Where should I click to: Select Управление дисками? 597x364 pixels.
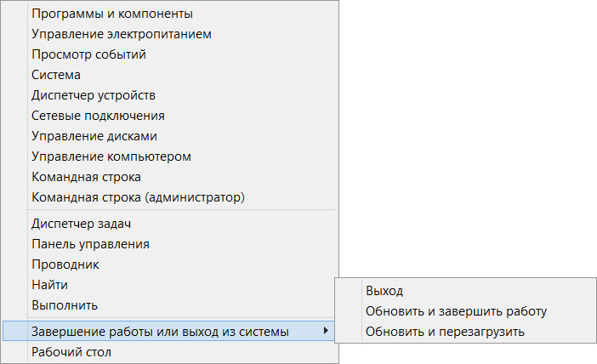(x=94, y=136)
